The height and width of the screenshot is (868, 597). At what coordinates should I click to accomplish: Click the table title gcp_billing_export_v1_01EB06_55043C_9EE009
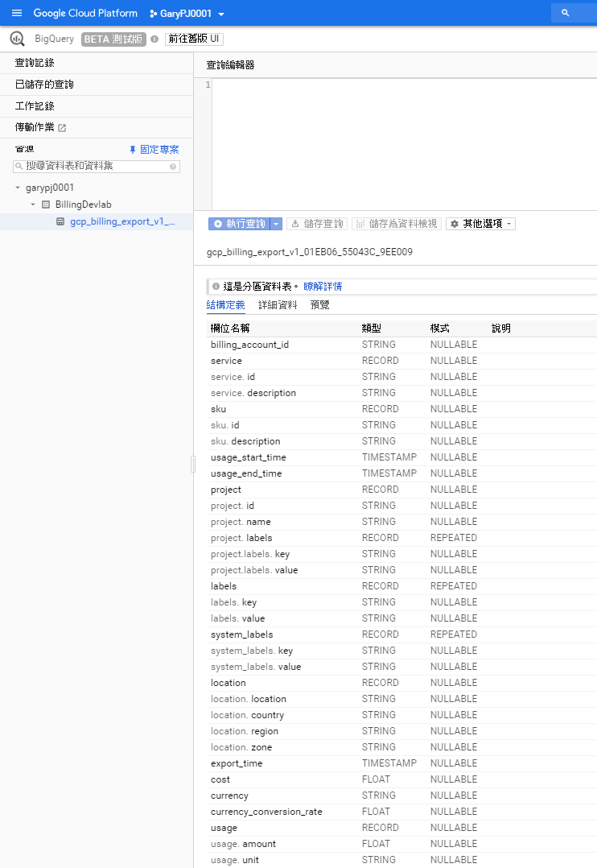(309, 252)
